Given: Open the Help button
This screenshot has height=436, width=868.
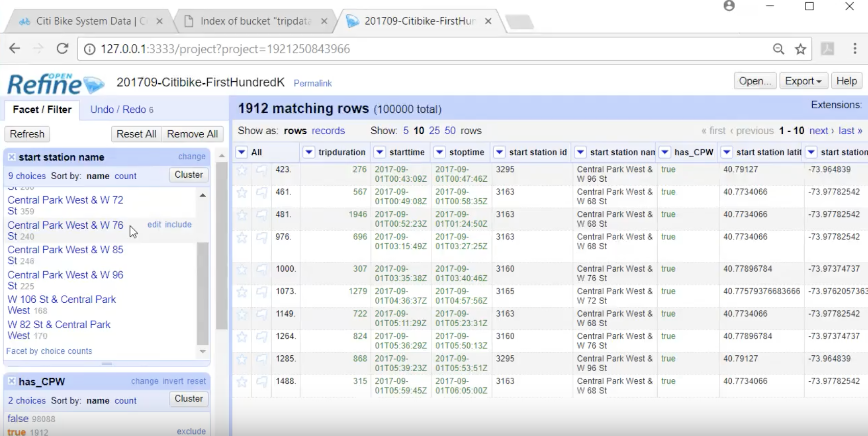Looking at the screenshot, I should (x=847, y=81).
